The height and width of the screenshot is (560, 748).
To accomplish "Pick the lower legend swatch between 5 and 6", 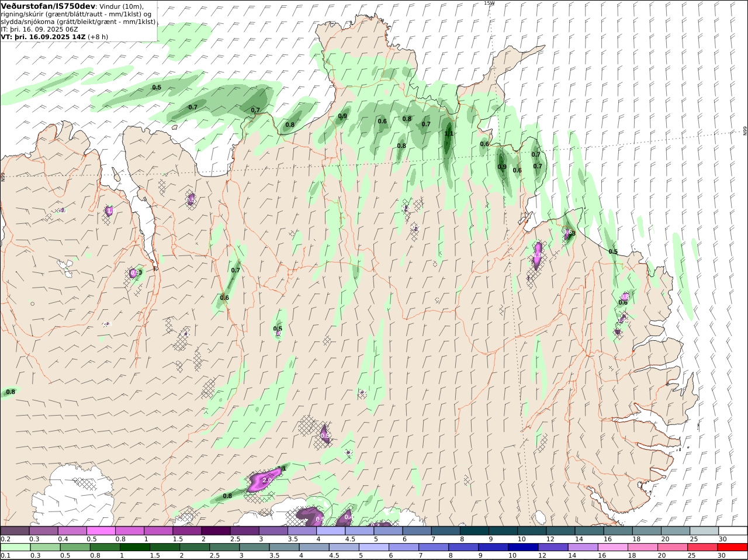I will click(x=373, y=547).
